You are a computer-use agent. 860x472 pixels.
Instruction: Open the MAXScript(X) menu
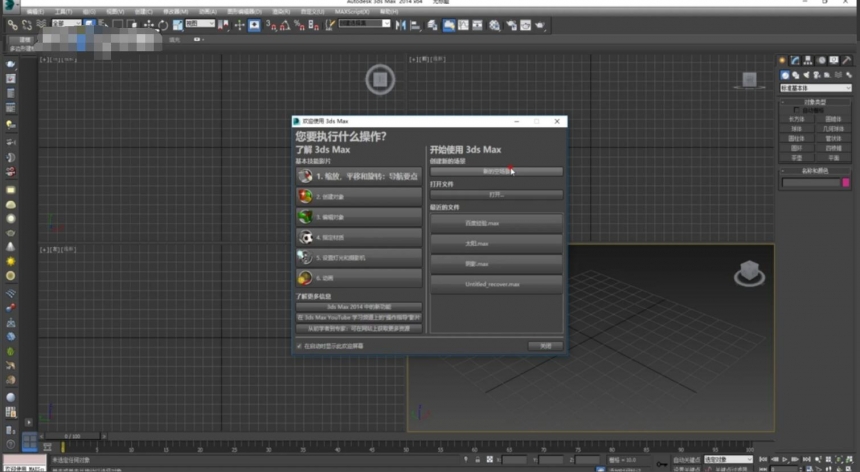point(352,12)
